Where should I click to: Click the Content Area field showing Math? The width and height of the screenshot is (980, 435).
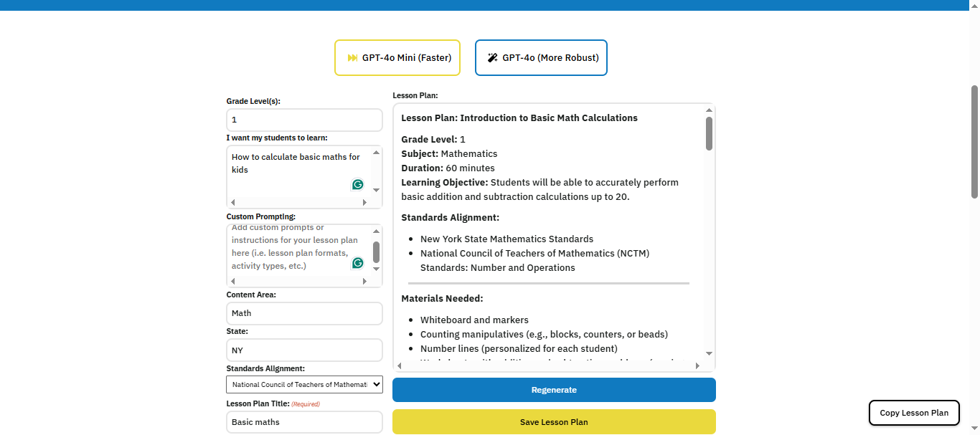pos(304,313)
